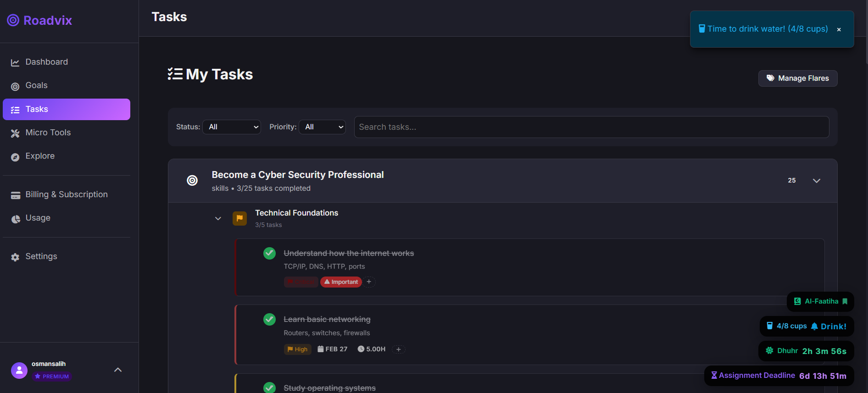Click the bookmark icon on Al-Faatiha
Viewport: 868px width, 393px height.
pyautogui.click(x=845, y=301)
